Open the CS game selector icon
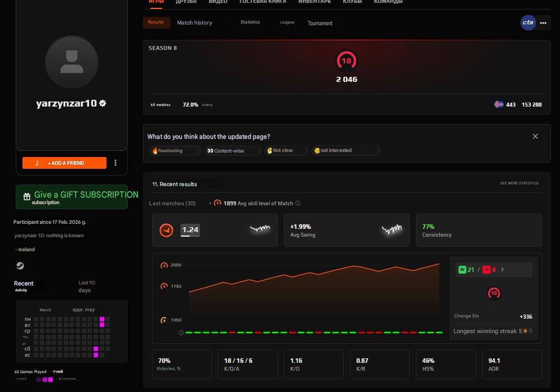This screenshot has width=560, height=392. 528,23
